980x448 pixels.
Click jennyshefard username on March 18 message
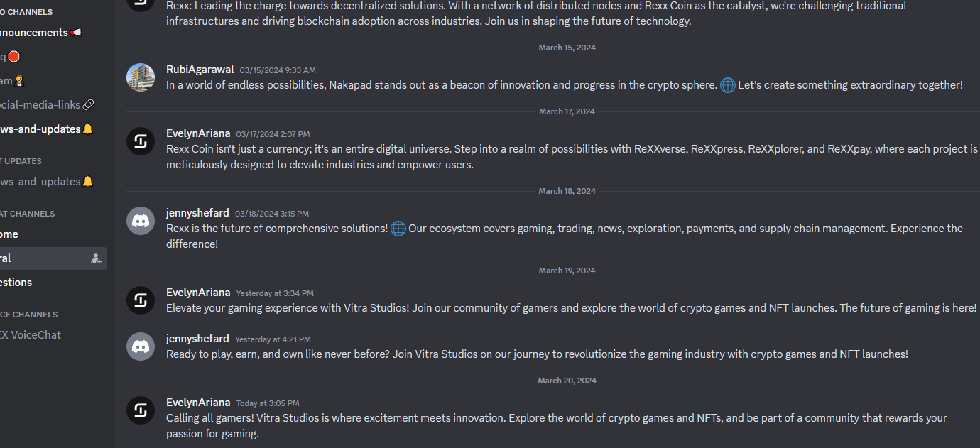[x=197, y=212]
